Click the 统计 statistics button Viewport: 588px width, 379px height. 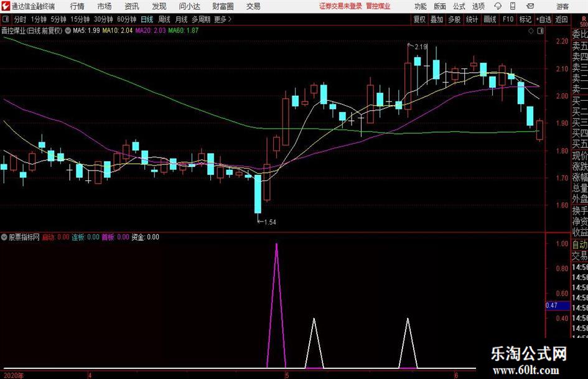coord(472,19)
